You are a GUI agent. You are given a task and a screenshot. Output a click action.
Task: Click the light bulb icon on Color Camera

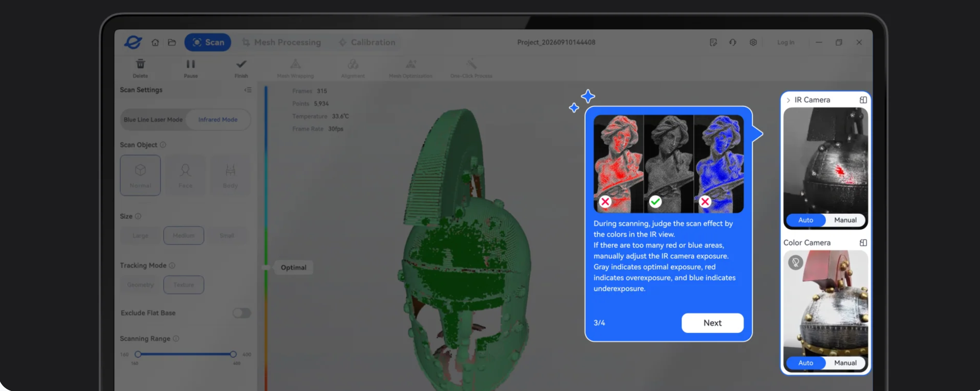tap(795, 262)
